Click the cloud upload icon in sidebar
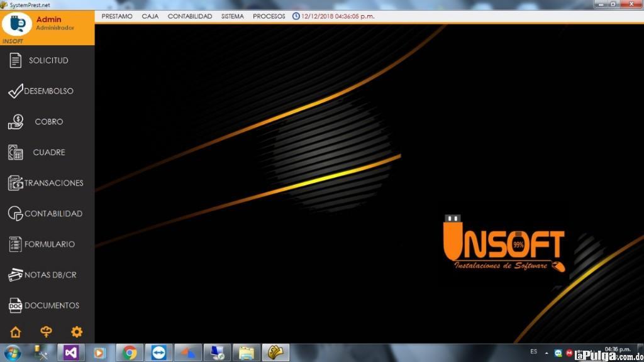The height and width of the screenshot is (362, 644). point(46,332)
